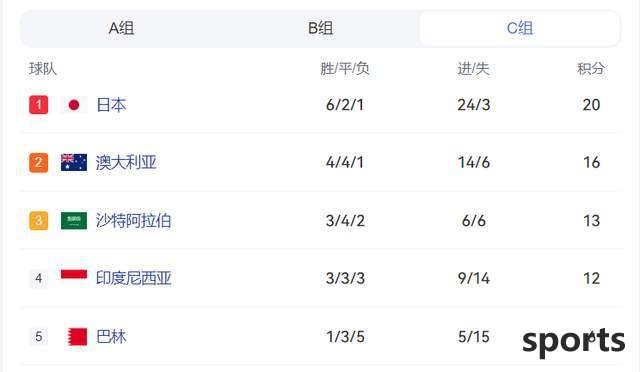
Task: Switch to the B组 tab
Action: click(320, 28)
